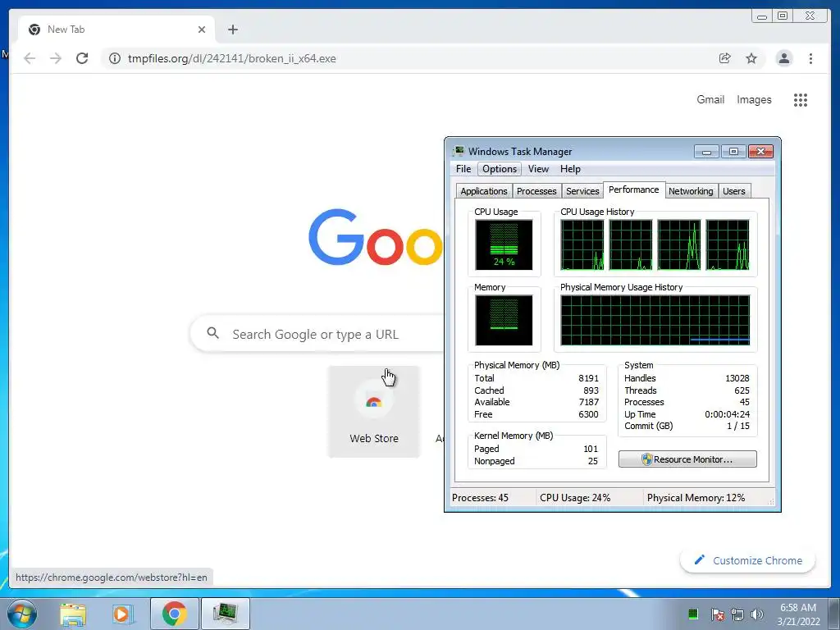Click Available memory value 7187
Viewport: 840px width, 630px height.
588,402
